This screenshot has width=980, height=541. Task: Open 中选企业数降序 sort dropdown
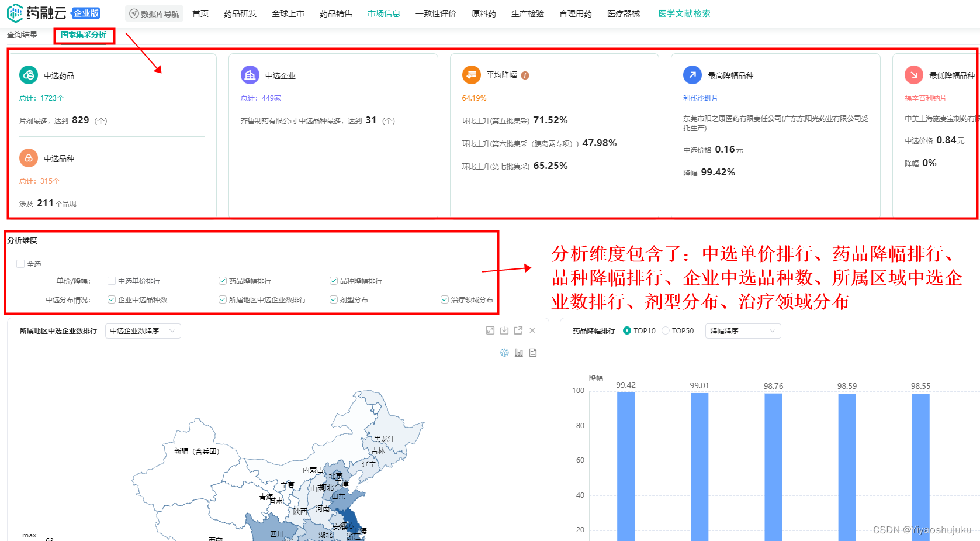(143, 331)
